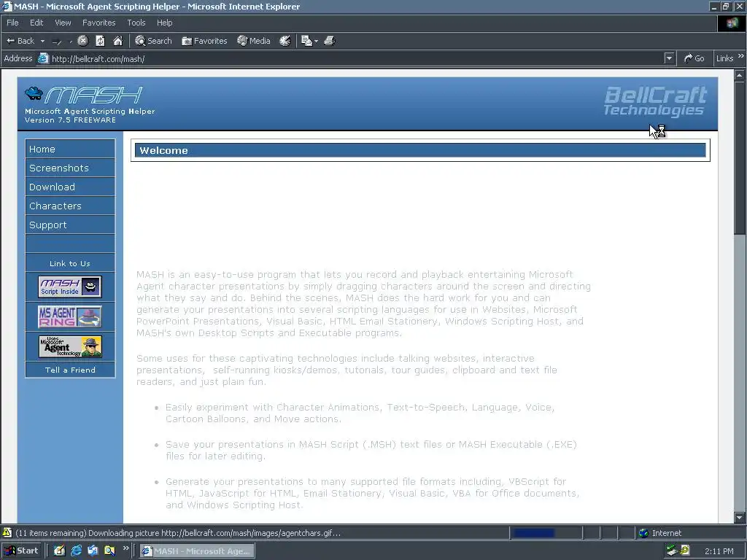Launch first Quick Launch icon beside Start
The width and height of the screenshot is (747, 560).
tap(59, 551)
